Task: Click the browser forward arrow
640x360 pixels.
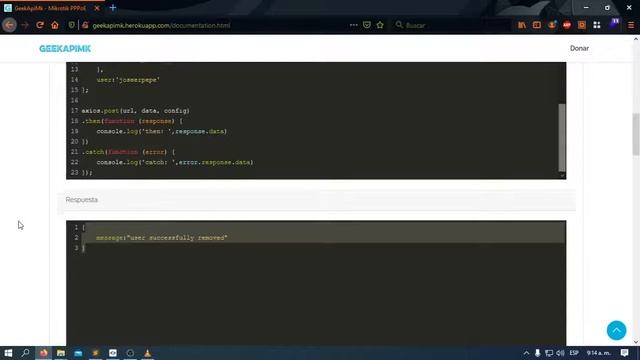Action: click(x=25, y=25)
